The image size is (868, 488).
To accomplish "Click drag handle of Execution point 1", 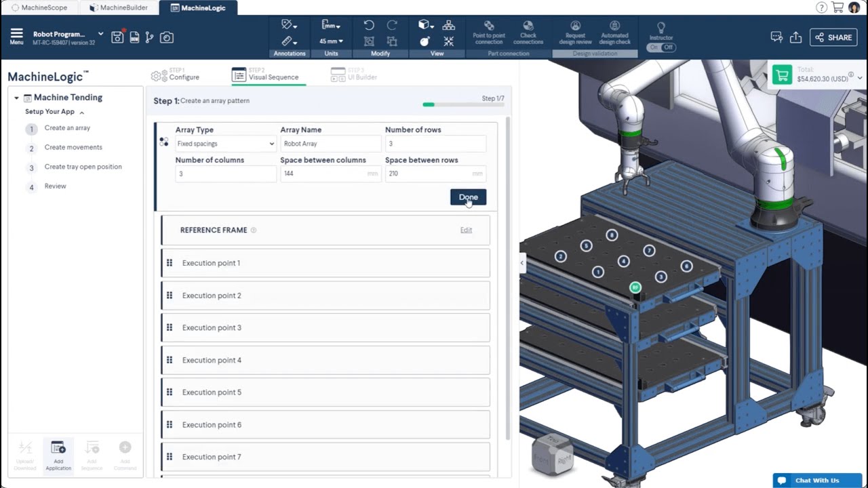I will [170, 263].
